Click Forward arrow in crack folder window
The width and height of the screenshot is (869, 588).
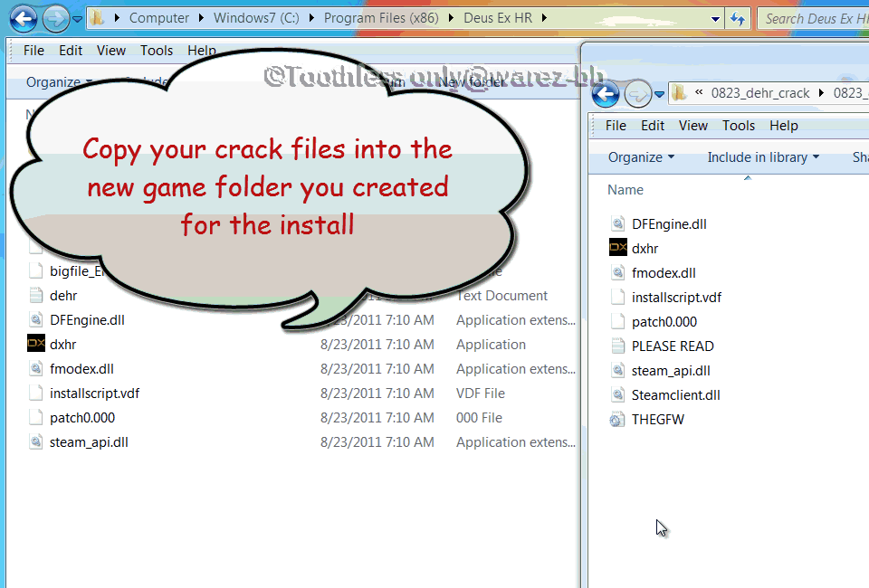click(x=637, y=95)
